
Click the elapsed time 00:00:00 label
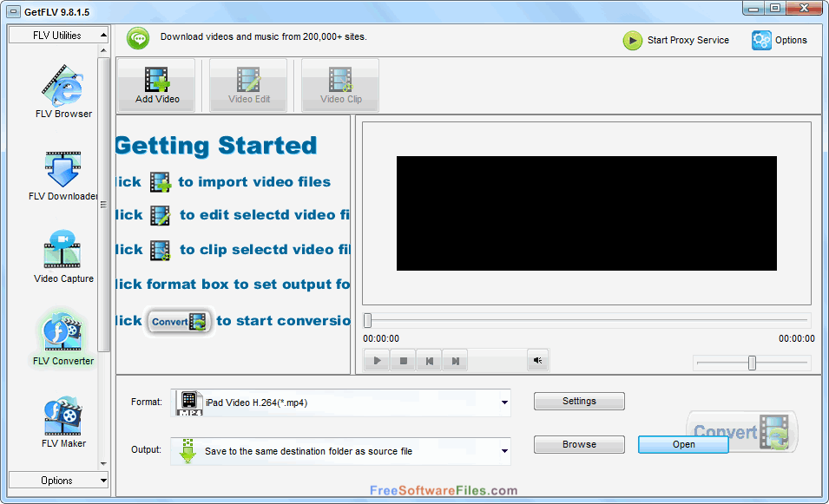pos(381,338)
